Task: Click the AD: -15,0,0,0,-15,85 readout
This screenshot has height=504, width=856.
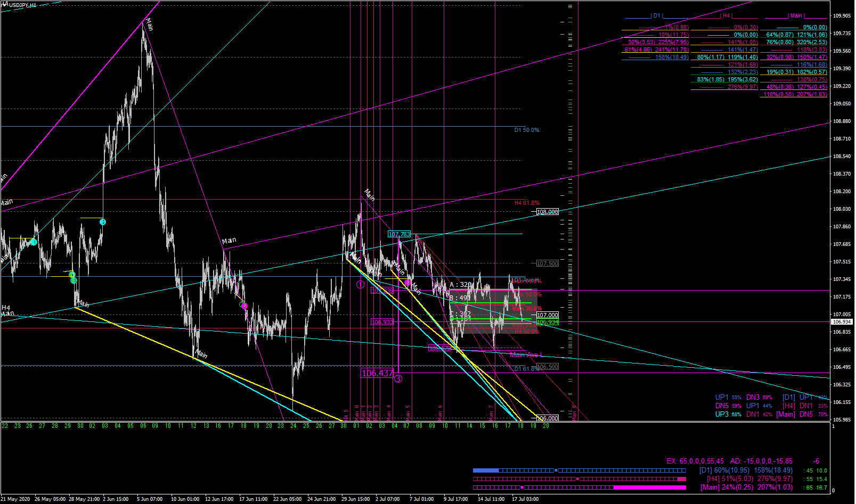Action: coord(761,461)
